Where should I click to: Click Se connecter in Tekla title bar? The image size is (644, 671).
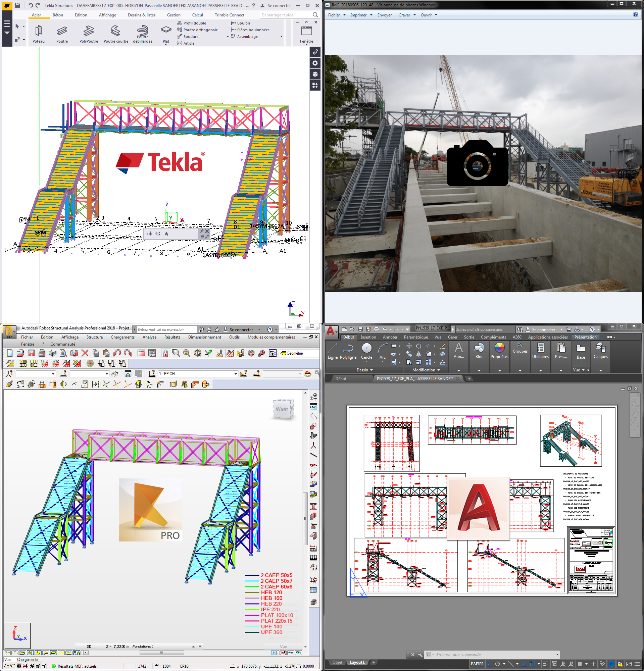[x=279, y=5]
